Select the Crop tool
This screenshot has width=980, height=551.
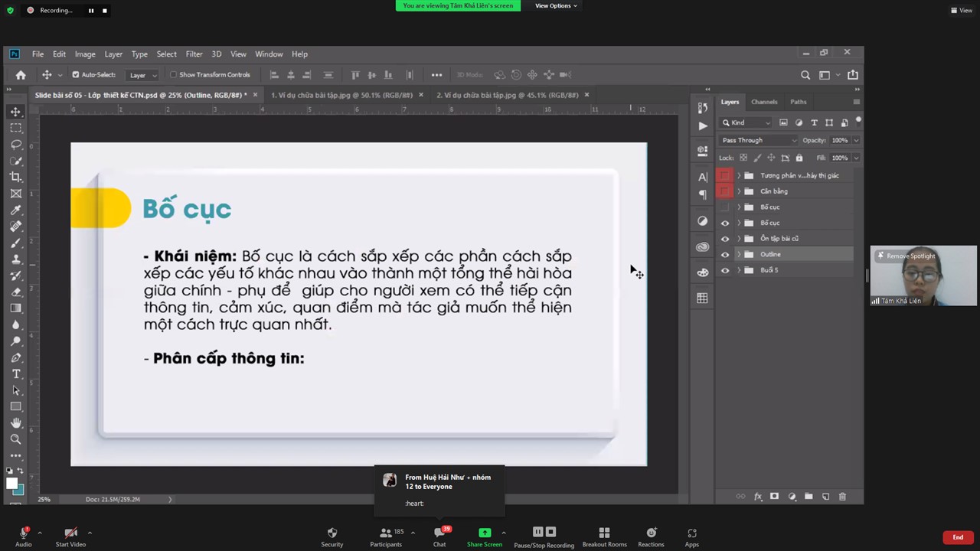click(x=15, y=177)
